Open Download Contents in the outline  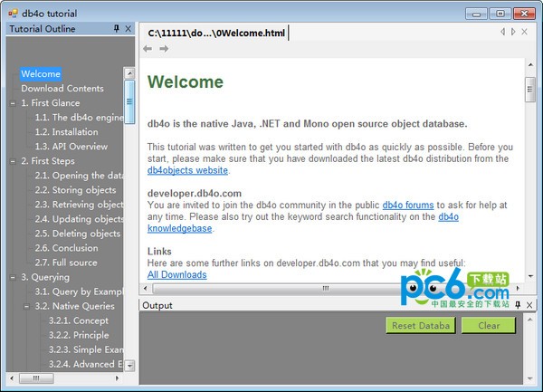pos(62,89)
